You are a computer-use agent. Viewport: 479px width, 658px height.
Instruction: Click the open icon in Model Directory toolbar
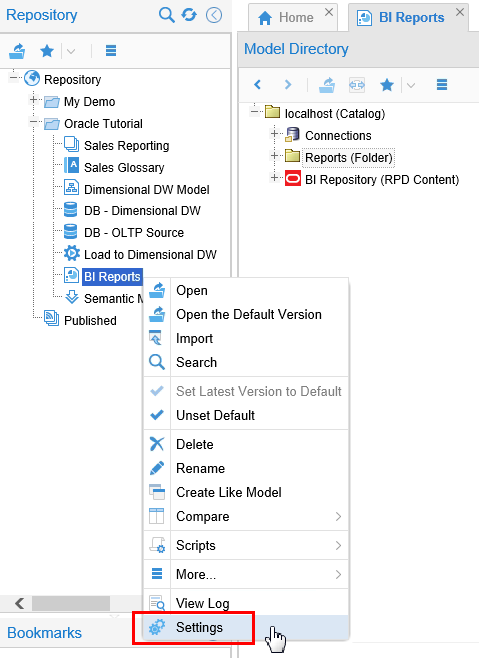(x=327, y=85)
